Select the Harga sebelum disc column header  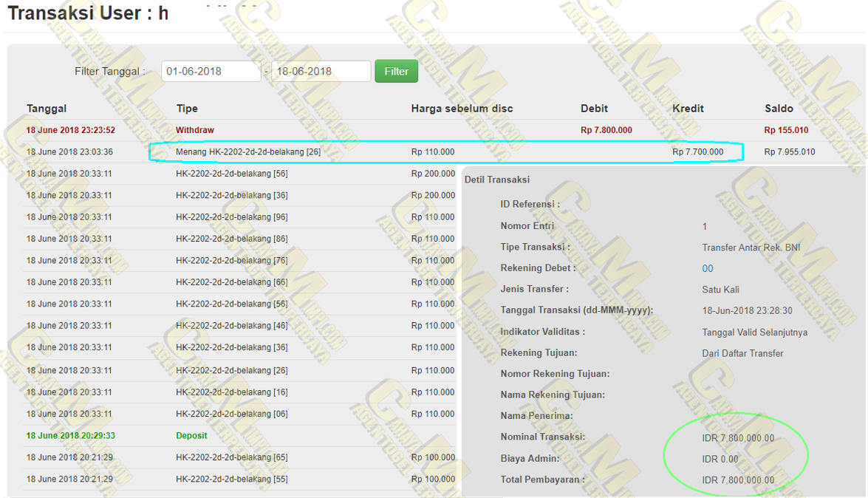(x=462, y=109)
